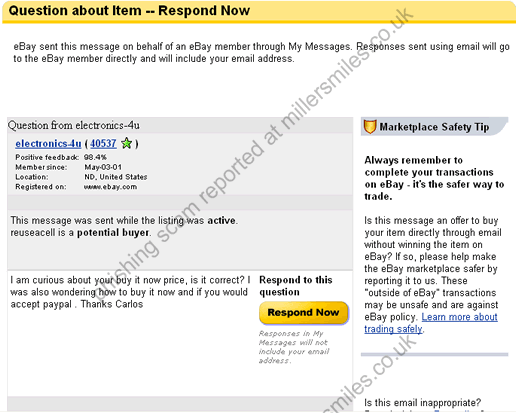
Task: Click the yellow Respond Now button
Action: (304, 313)
